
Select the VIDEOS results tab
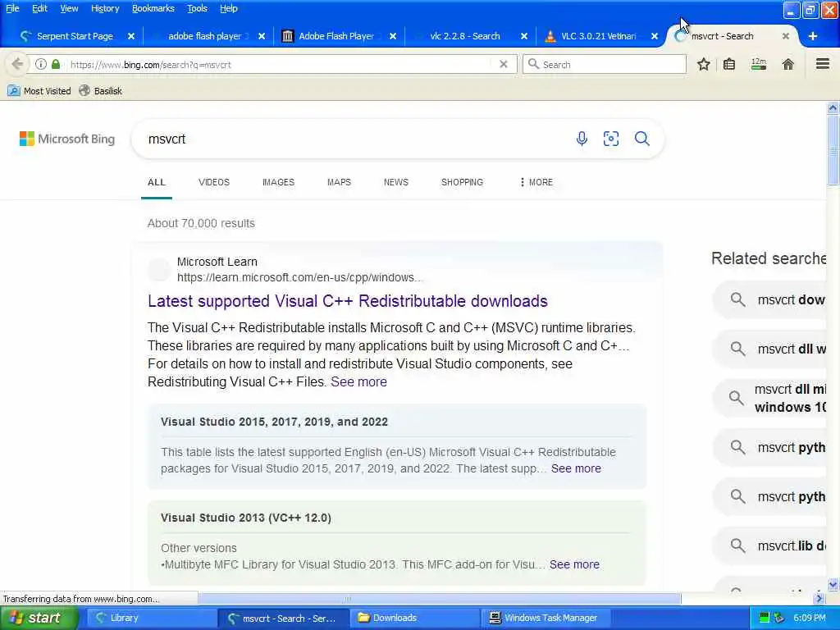(214, 182)
